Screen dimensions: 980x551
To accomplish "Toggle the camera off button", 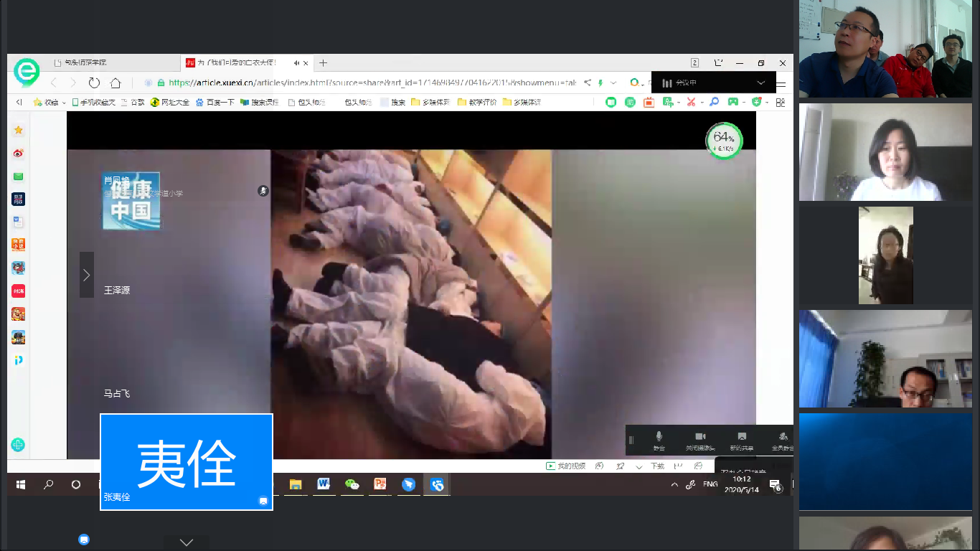I will (x=700, y=440).
